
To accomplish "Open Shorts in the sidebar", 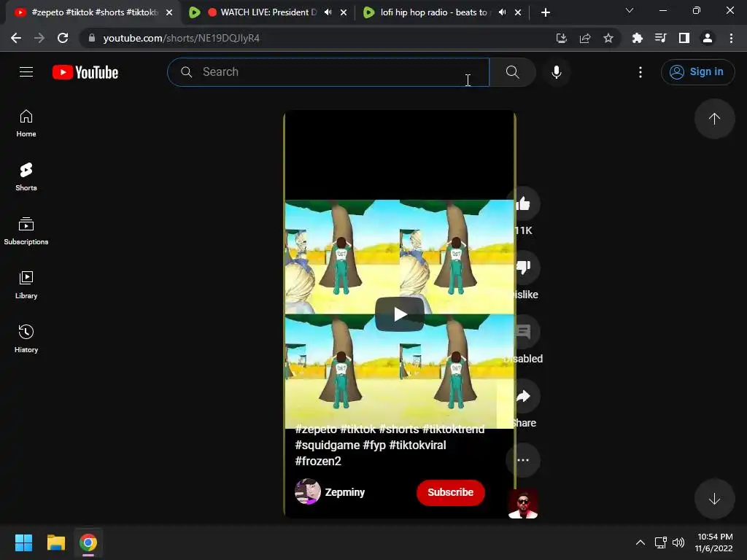I will click(x=26, y=177).
